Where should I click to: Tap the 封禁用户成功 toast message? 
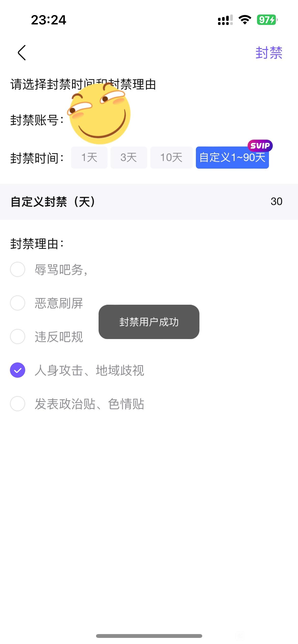pyautogui.click(x=149, y=322)
